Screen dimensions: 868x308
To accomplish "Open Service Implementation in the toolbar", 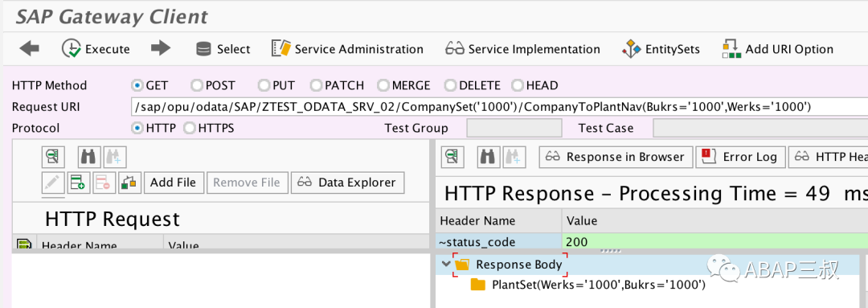I will pyautogui.click(x=522, y=49).
